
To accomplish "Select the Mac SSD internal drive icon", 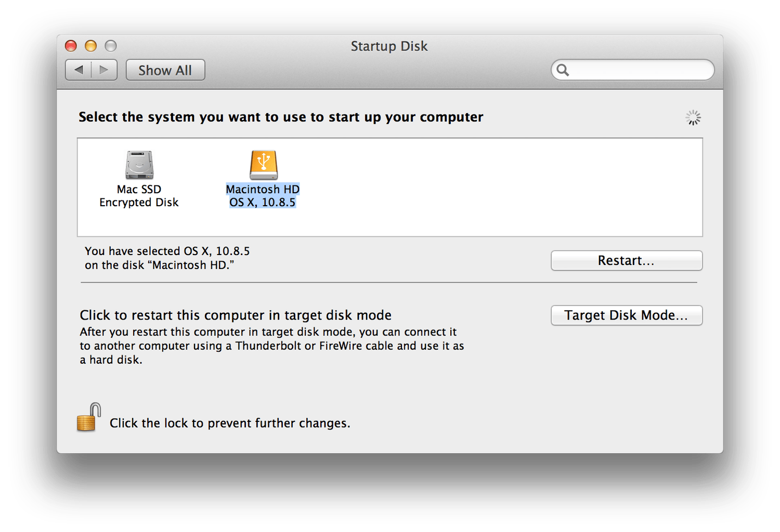I will point(139,165).
